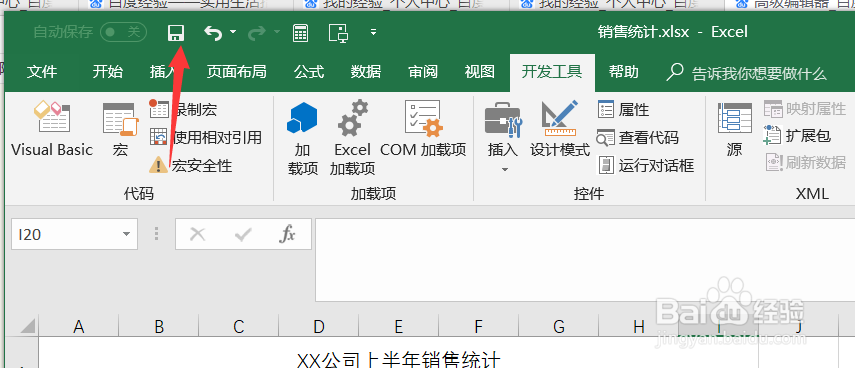Switch to the 数据 tab
Viewport: 855px width, 368px height.
365,72
